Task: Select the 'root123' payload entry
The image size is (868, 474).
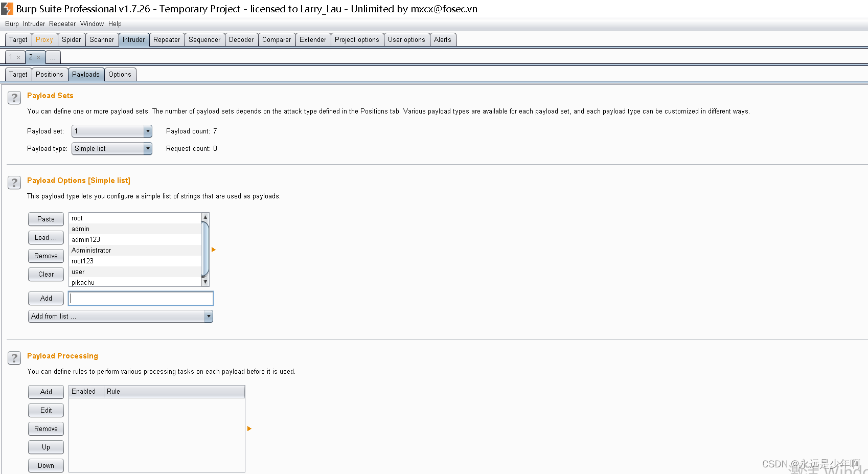Action: [135, 261]
